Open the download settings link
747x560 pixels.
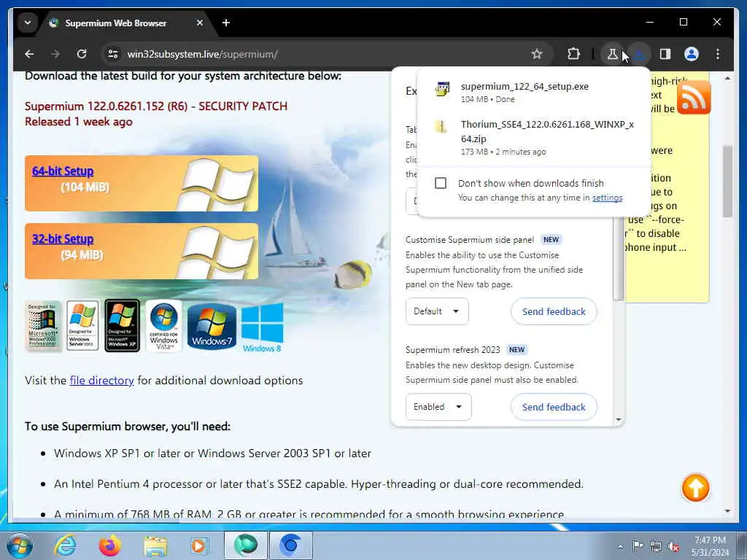[x=607, y=198]
